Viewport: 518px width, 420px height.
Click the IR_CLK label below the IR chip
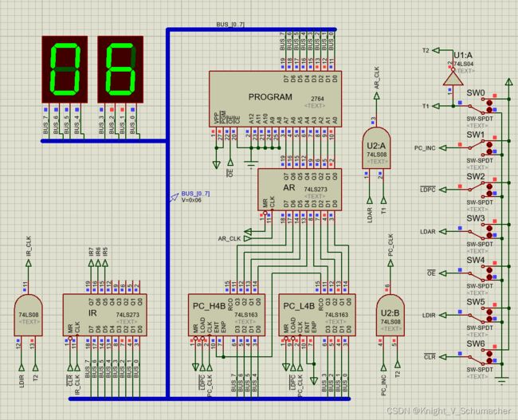tap(77, 384)
